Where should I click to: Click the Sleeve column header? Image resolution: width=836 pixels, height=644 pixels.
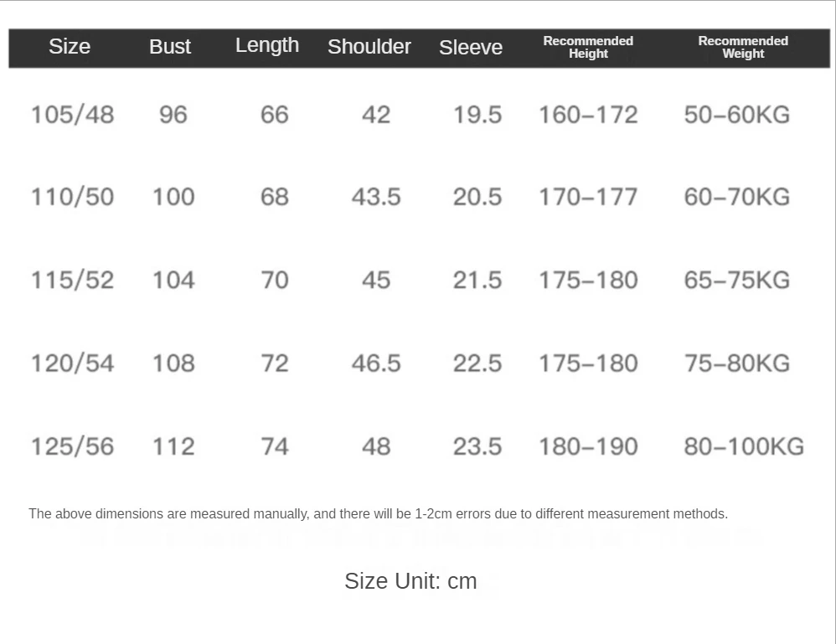pos(471,47)
